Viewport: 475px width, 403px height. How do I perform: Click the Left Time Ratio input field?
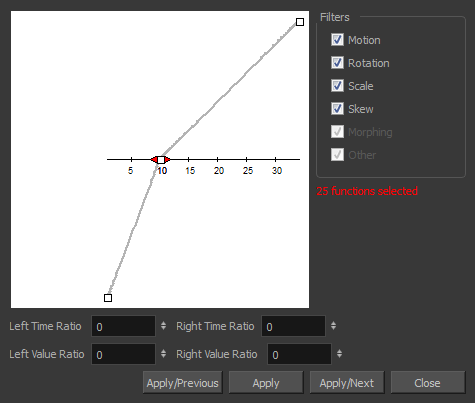point(123,326)
